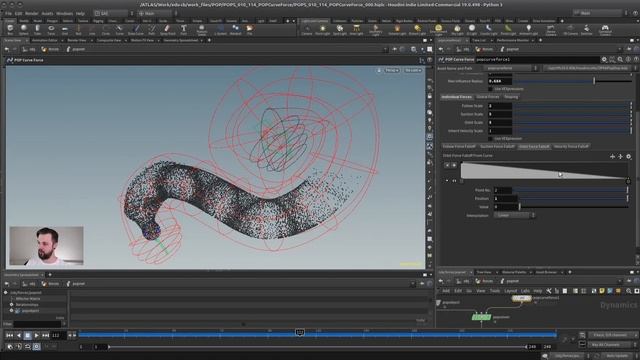Open the Interpolation Linear dropdown
The width and height of the screenshot is (640, 360).
514,215
